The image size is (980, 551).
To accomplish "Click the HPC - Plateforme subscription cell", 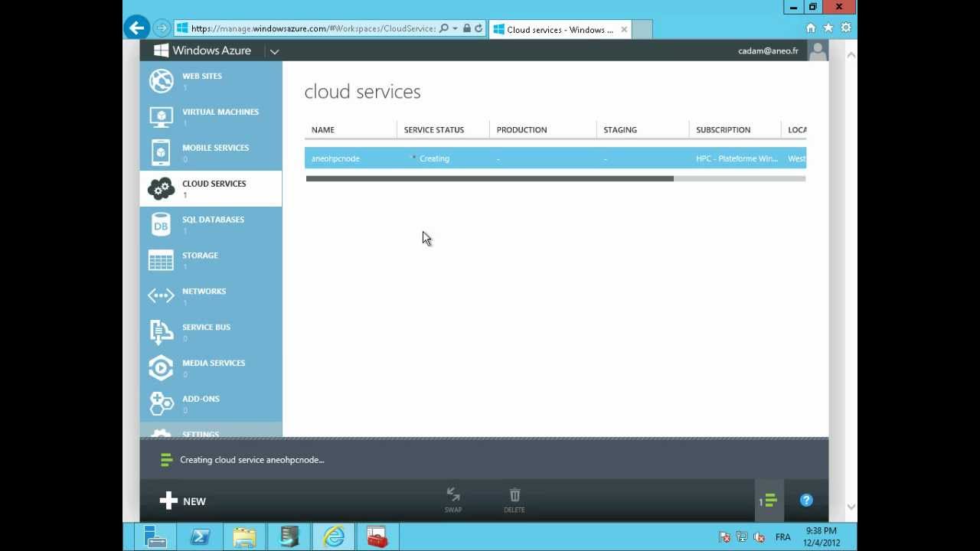I will point(737,158).
